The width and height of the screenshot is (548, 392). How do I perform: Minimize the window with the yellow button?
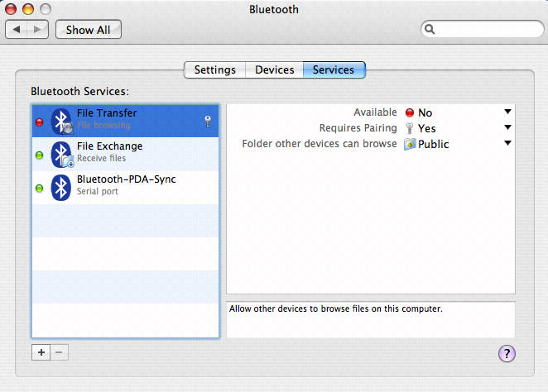[28, 9]
